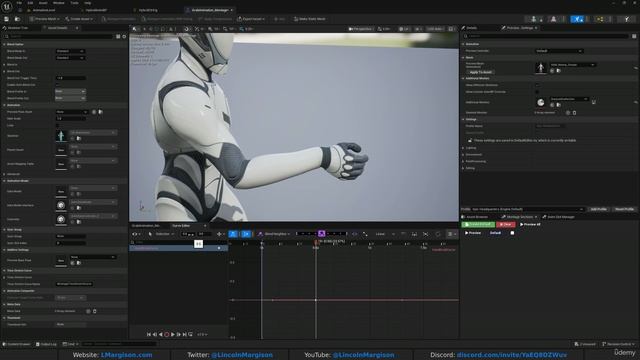Click trash icon in Meta Data row
Viewport: 640px width, 360px height.
[95, 311]
